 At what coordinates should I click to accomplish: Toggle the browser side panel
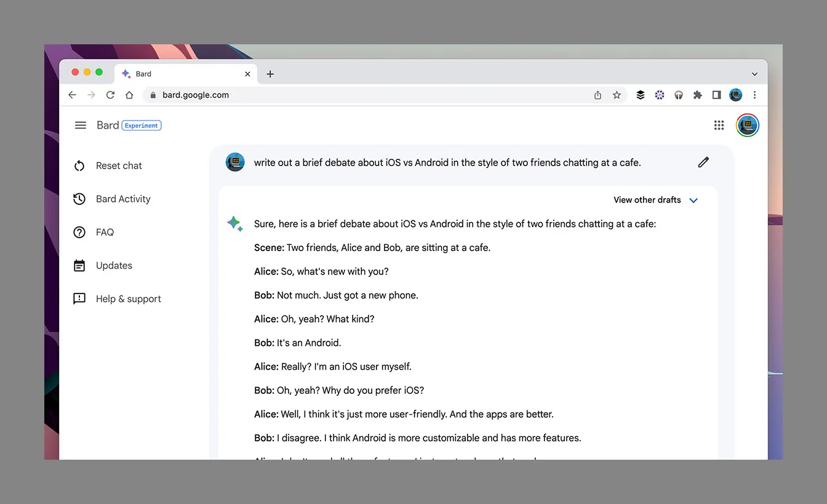[716, 95]
